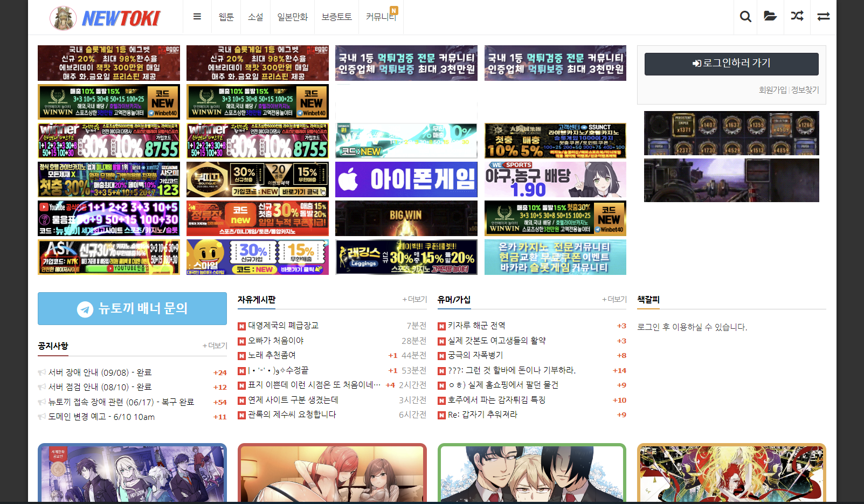864x504 pixels.
Task: Click the swap arrows icon in header
Action: pyautogui.click(x=823, y=17)
